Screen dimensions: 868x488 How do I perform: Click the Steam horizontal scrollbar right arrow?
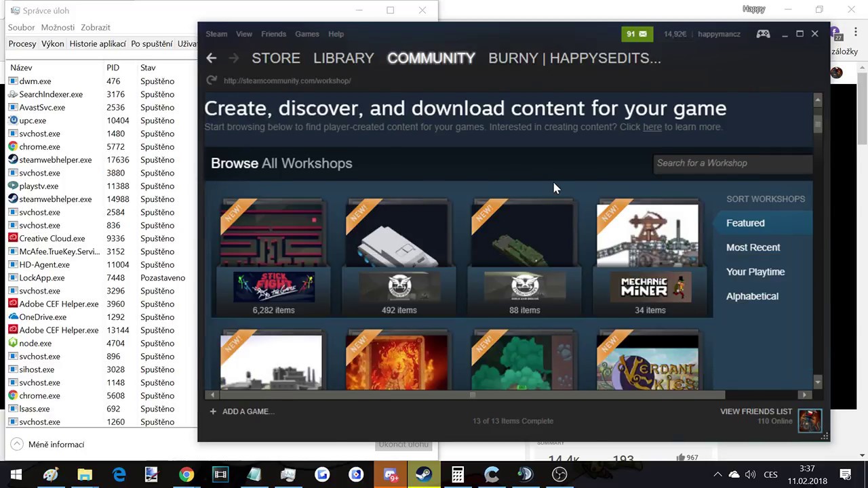point(804,394)
